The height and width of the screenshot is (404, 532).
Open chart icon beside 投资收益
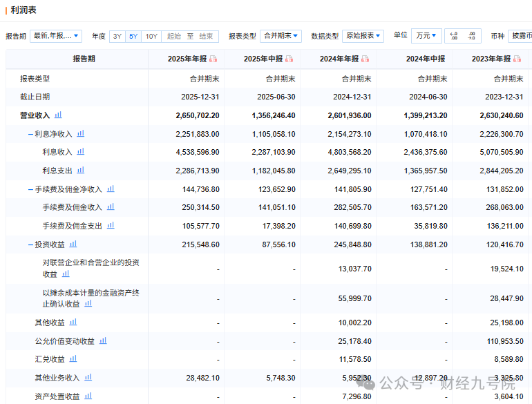coord(73,244)
